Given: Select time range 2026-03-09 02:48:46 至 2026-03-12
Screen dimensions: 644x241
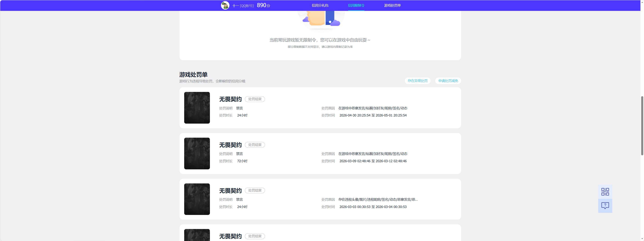Looking at the screenshot, I should point(373,161).
